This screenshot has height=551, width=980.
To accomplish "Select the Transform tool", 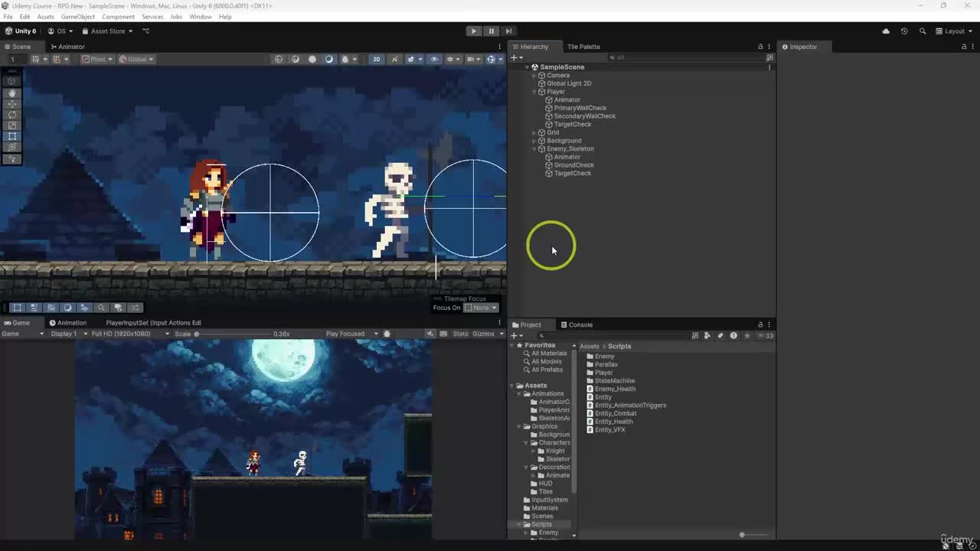I will coord(12,147).
